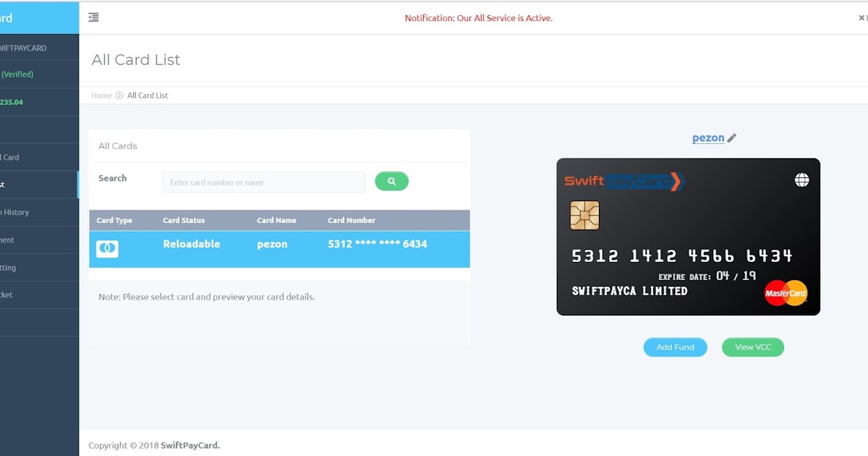Click the chip graphic on the card
Screen dimensions: 868x456
click(x=584, y=215)
